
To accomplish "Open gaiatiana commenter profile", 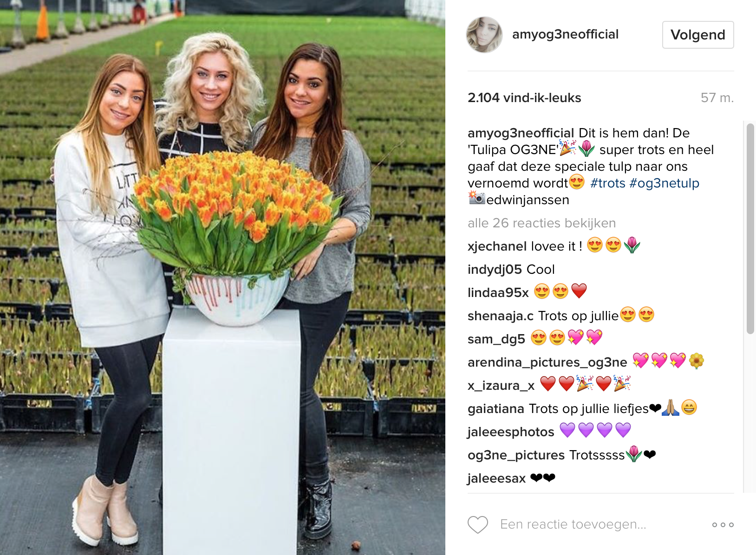I will click(496, 409).
